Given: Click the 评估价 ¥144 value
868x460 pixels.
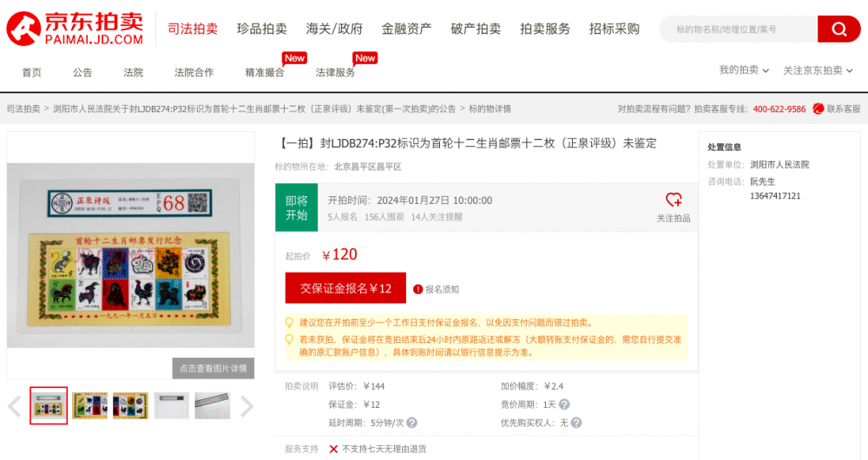Looking at the screenshot, I should pos(373,386).
